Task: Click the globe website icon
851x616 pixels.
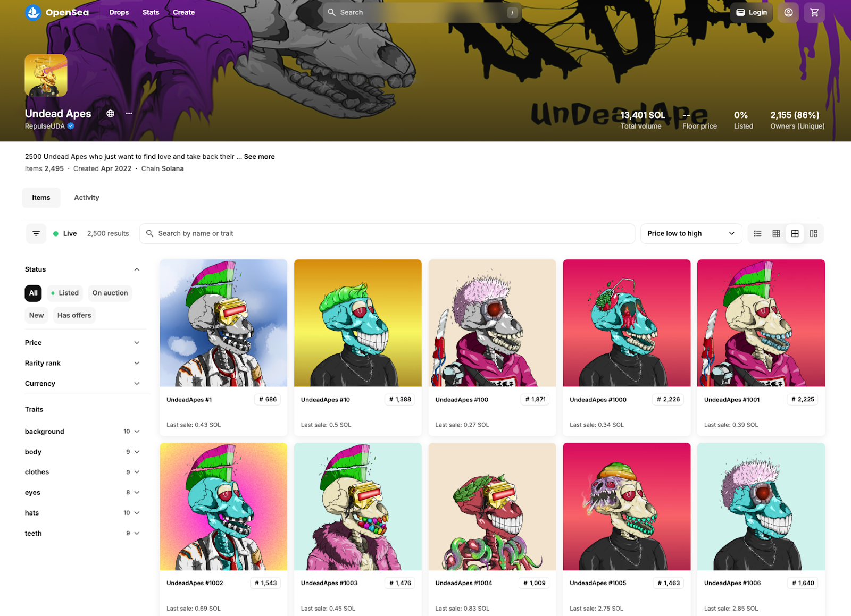Action: [x=110, y=113]
